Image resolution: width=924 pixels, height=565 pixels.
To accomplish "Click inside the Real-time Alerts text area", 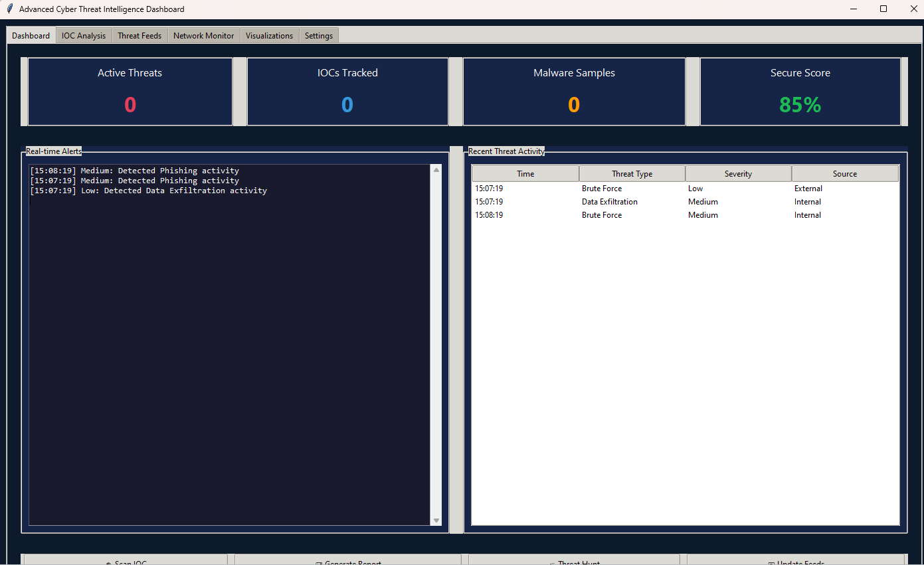I will coord(229,345).
